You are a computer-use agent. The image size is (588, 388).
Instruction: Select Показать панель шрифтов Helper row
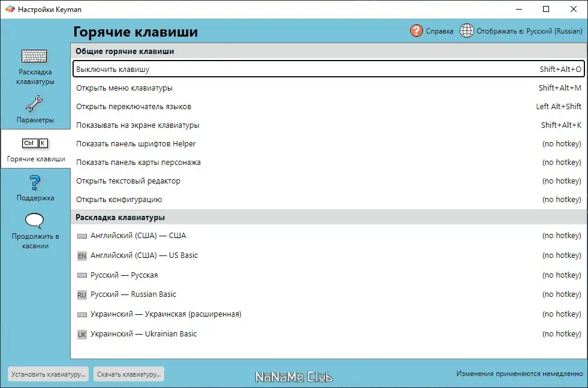click(x=328, y=144)
